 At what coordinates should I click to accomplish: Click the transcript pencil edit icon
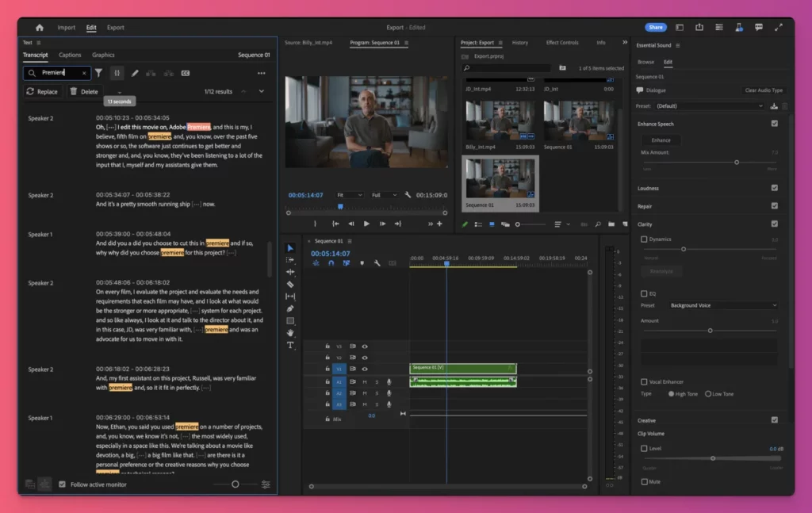point(135,73)
